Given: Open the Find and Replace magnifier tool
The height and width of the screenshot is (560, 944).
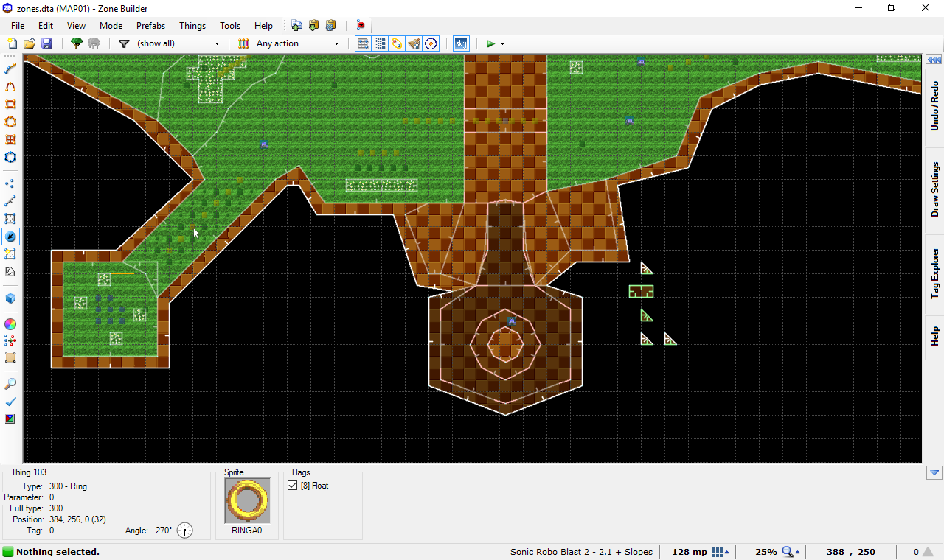Looking at the screenshot, I should click(10, 384).
